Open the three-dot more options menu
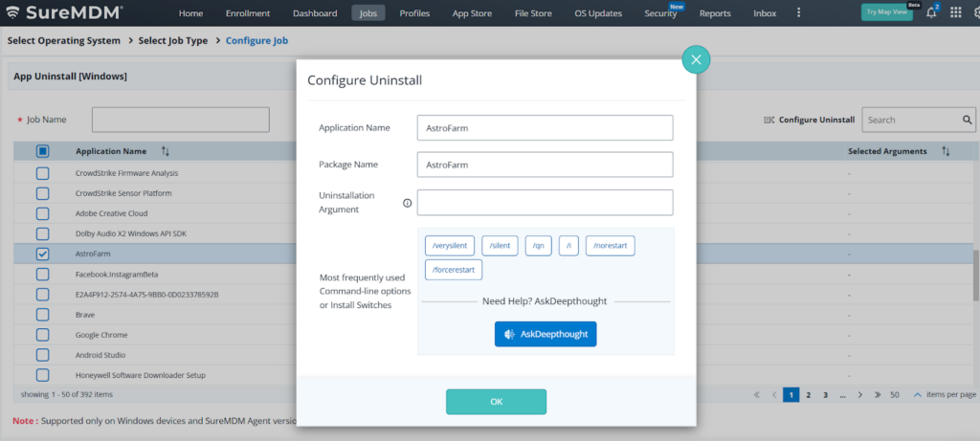This screenshot has height=441, width=980. [x=972, y=12]
